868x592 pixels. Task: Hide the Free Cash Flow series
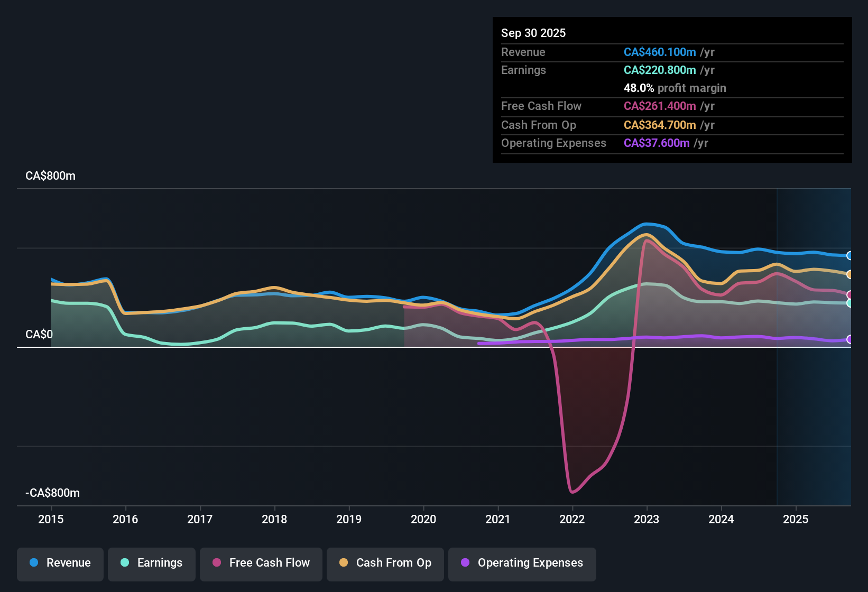point(261,563)
